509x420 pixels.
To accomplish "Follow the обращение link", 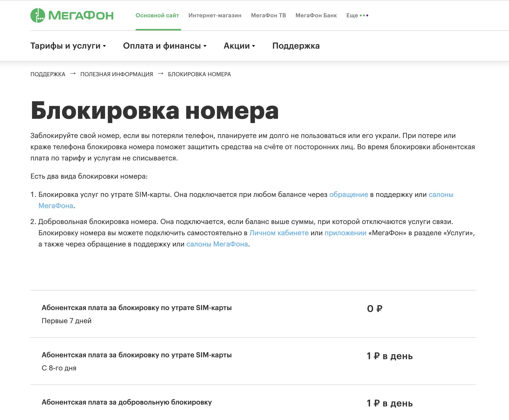I will 349,195.
